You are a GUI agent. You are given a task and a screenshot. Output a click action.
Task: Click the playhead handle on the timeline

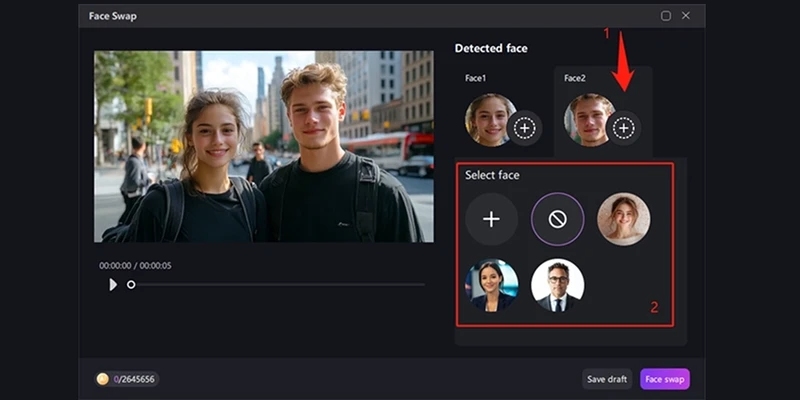coord(131,285)
